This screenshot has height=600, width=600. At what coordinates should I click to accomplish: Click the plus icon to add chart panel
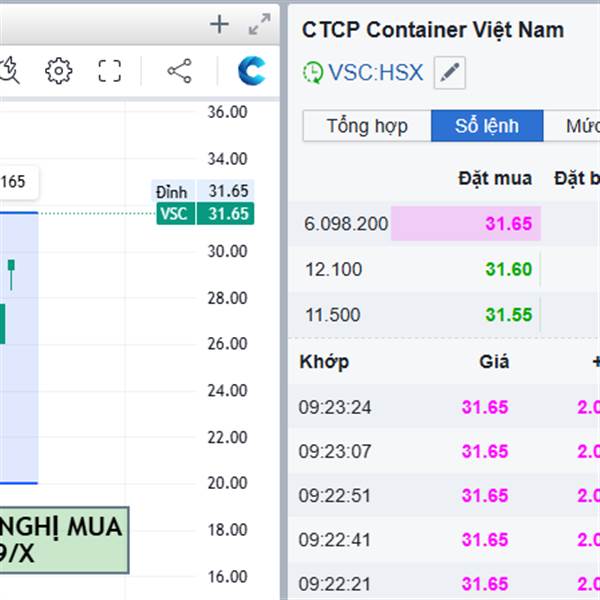point(219,24)
